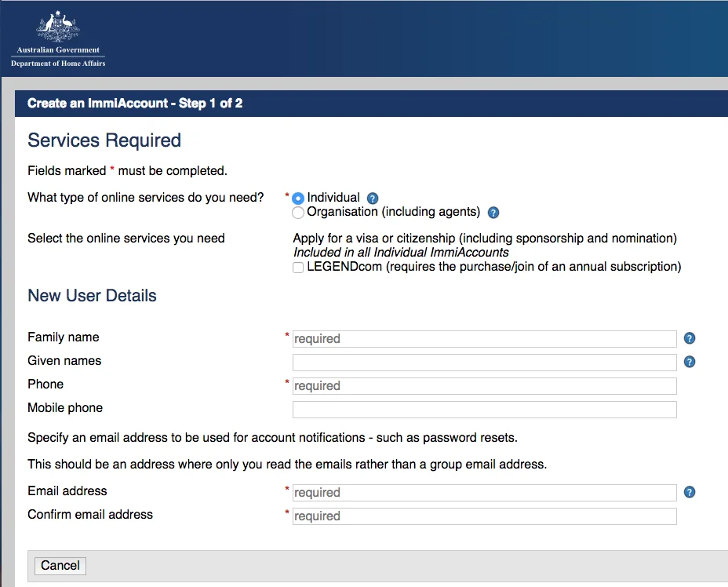Choose the Organisation (including agents) radio button
This screenshot has width=728, height=587.
[298, 213]
